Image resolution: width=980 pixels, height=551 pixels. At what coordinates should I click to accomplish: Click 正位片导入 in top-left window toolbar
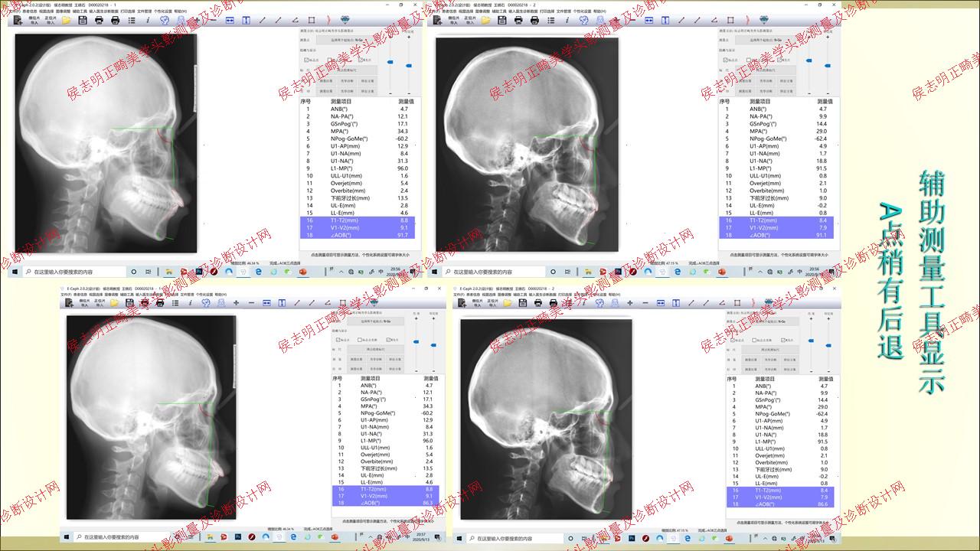[x=51, y=21]
